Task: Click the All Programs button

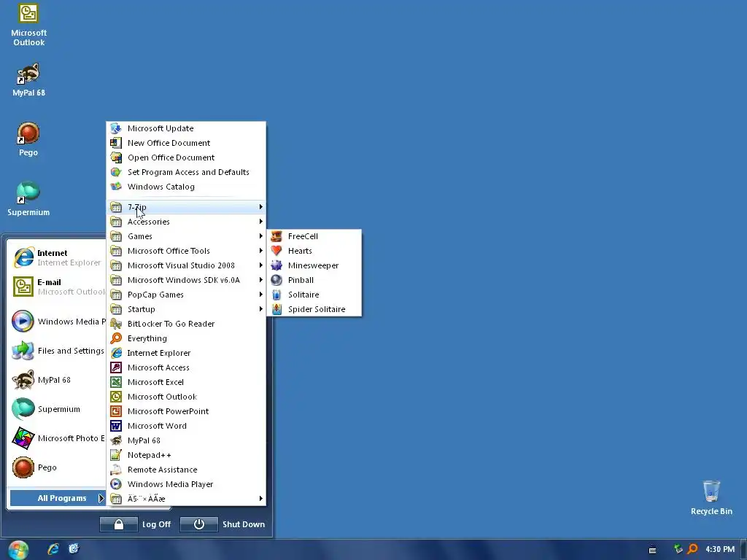Action: tap(58, 498)
